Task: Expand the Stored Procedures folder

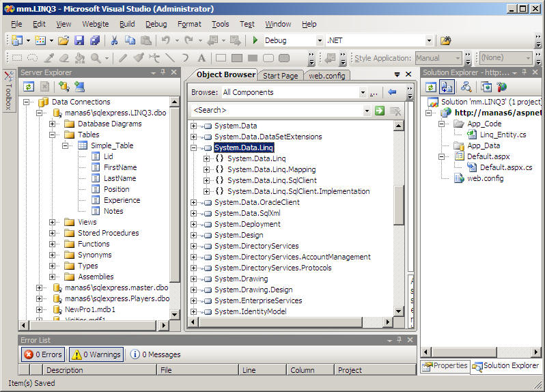Action: 52,233
